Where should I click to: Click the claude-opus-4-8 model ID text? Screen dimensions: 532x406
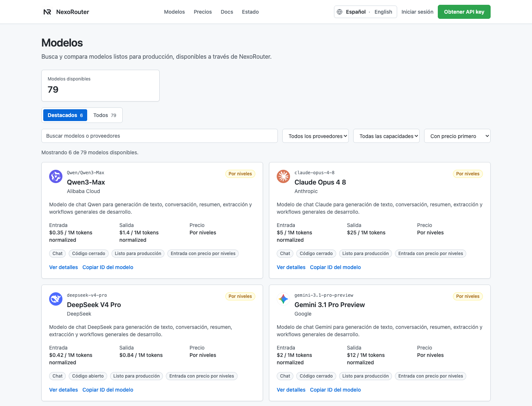(x=314, y=173)
